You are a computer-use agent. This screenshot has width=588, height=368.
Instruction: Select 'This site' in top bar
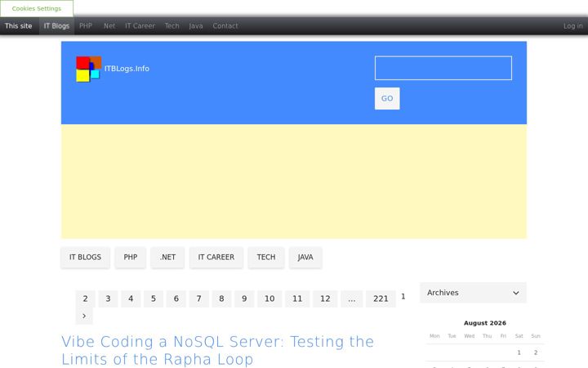(18, 26)
